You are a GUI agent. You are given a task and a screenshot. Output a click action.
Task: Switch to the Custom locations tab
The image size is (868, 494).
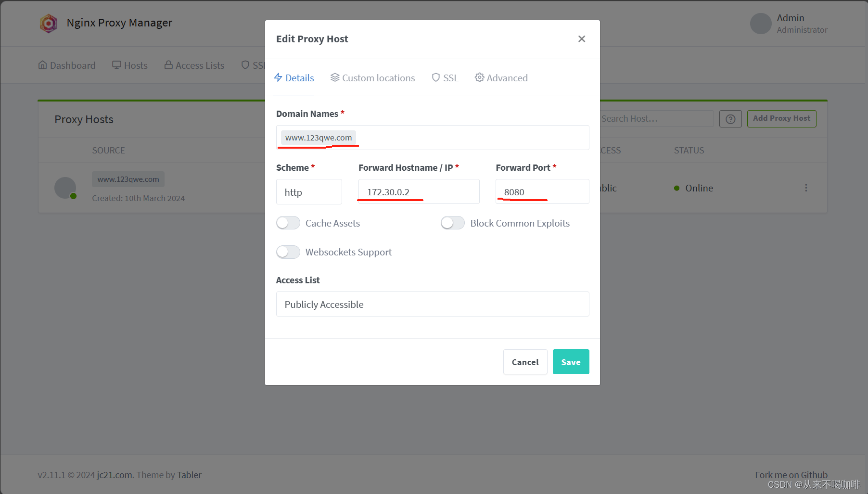click(x=372, y=78)
